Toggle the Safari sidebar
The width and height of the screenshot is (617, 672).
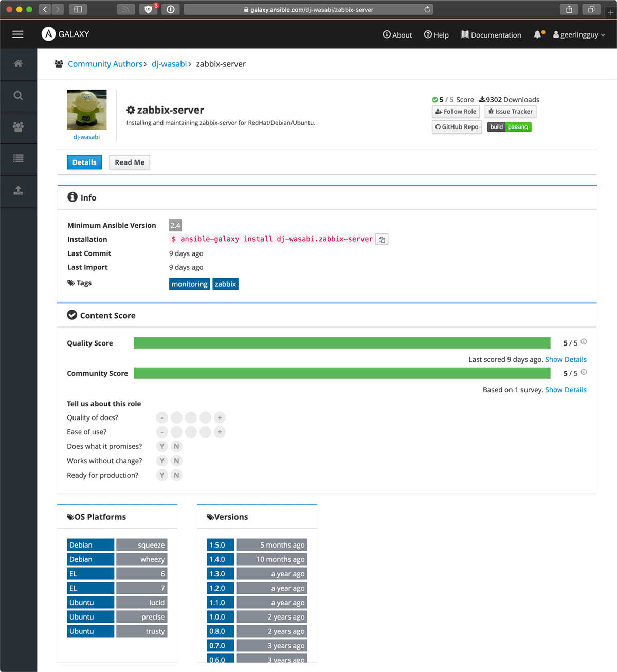[78, 9]
